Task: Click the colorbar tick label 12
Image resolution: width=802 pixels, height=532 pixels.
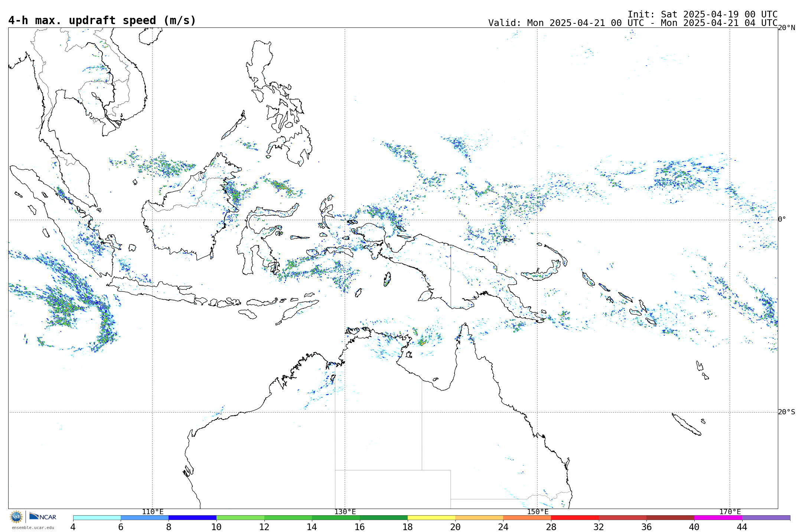Action: [264, 527]
